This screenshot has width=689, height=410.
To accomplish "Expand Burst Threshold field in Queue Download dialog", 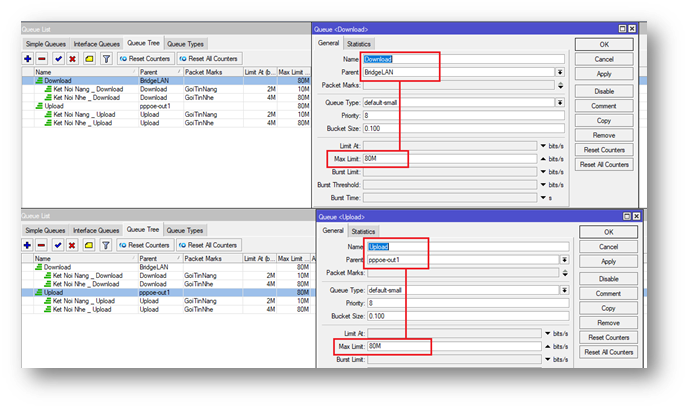I will point(543,185).
